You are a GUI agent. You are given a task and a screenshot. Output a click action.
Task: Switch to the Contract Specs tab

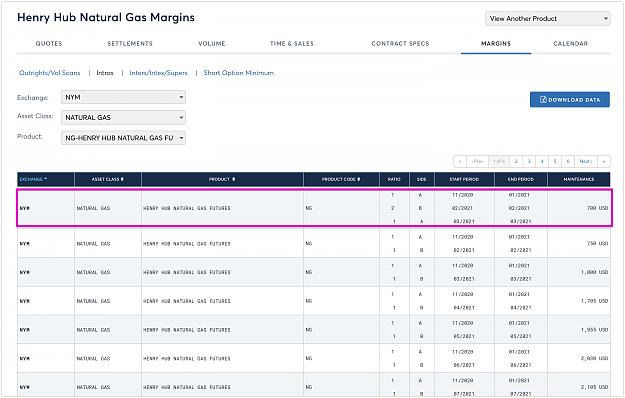pyautogui.click(x=400, y=43)
